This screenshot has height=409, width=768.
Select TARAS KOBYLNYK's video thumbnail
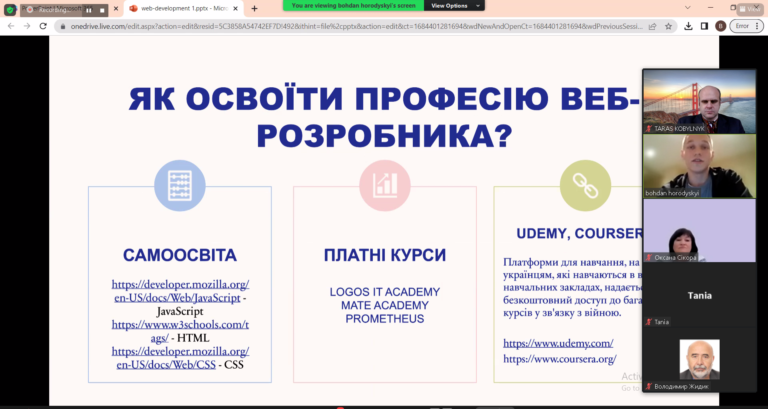click(x=698, y=101)
